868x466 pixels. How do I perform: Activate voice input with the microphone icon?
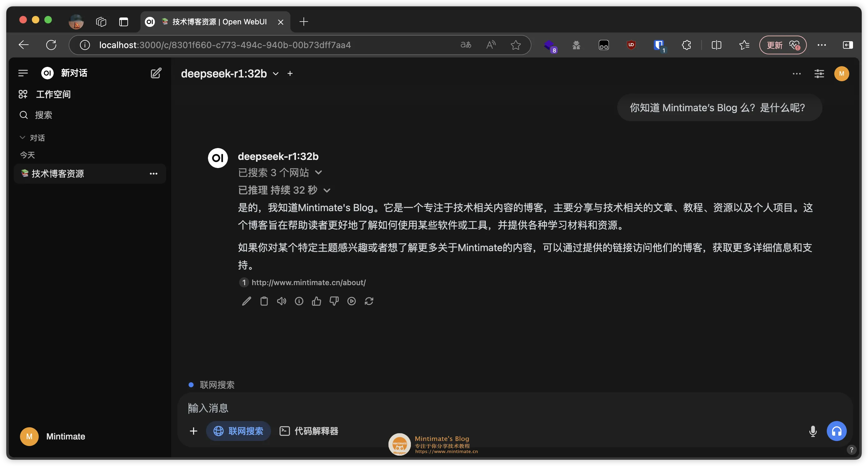813,431
